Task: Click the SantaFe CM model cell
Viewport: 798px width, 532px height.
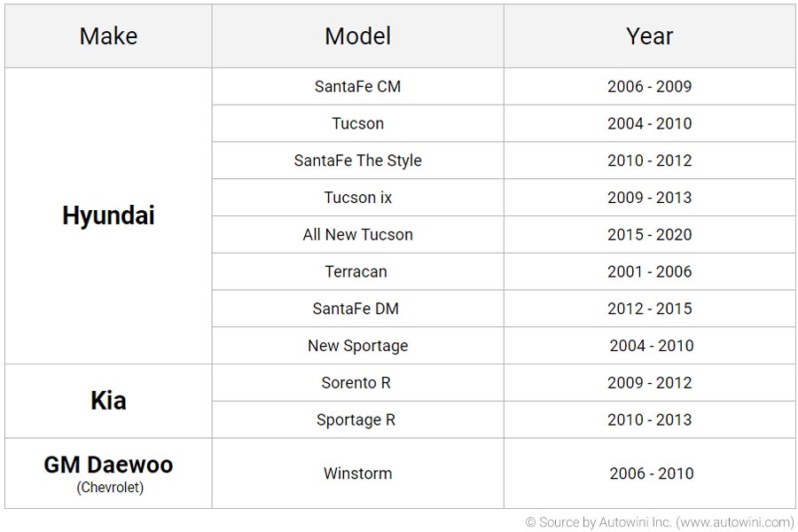Action: coord(357,87)
